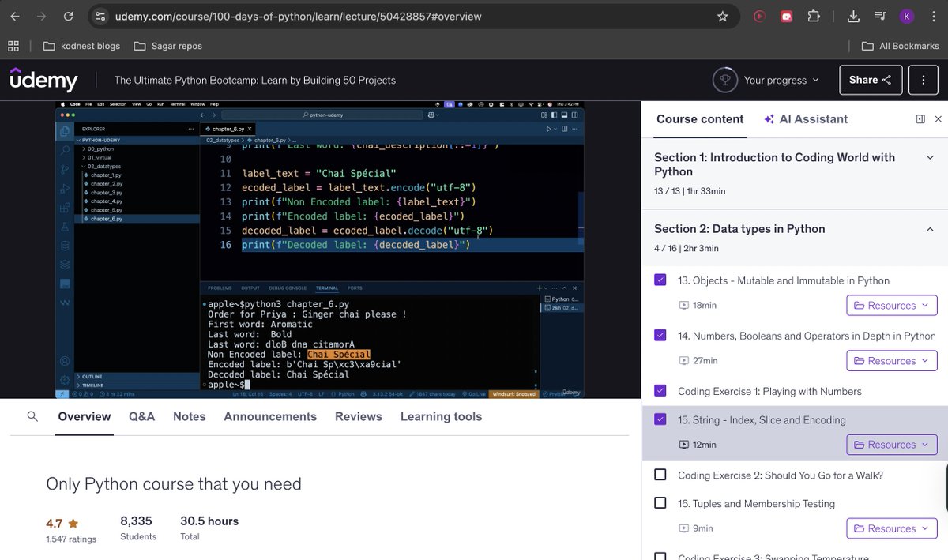This screenshot has width=948, height=560.
Task: Open Udemy course options three-dot button
Action: tap(923, 80)
